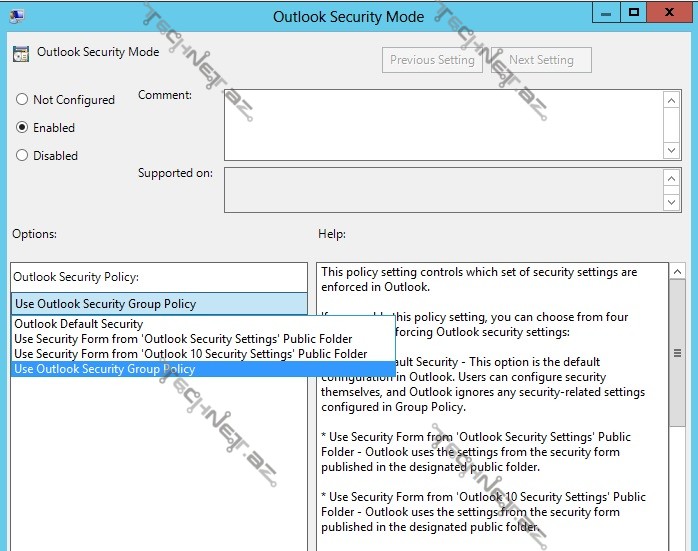Close the Outlook Security Mode dialog

pyautogui.click(x=672, y=13)
